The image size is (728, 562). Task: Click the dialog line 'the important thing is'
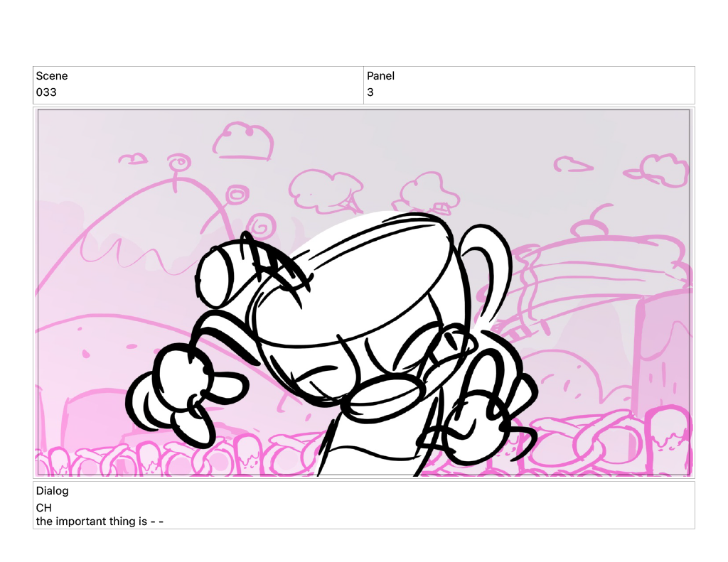[x=100, y=522]
